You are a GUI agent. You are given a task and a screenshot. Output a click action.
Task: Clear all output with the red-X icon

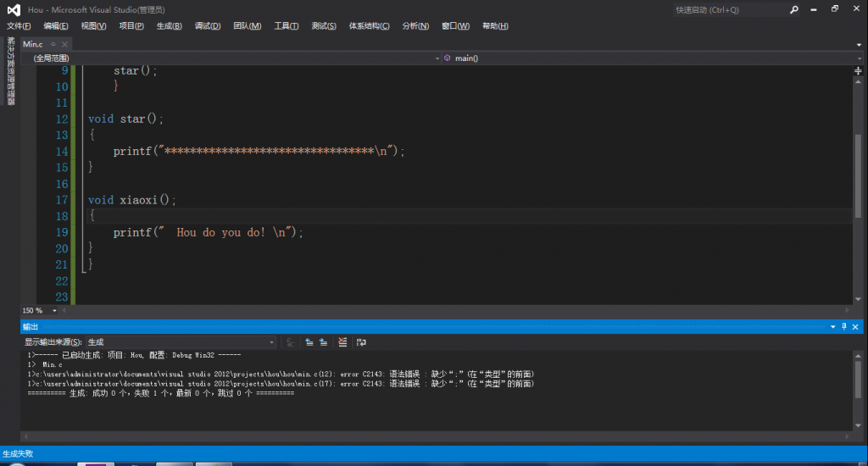pyautogui.click(x=342, y=342)
